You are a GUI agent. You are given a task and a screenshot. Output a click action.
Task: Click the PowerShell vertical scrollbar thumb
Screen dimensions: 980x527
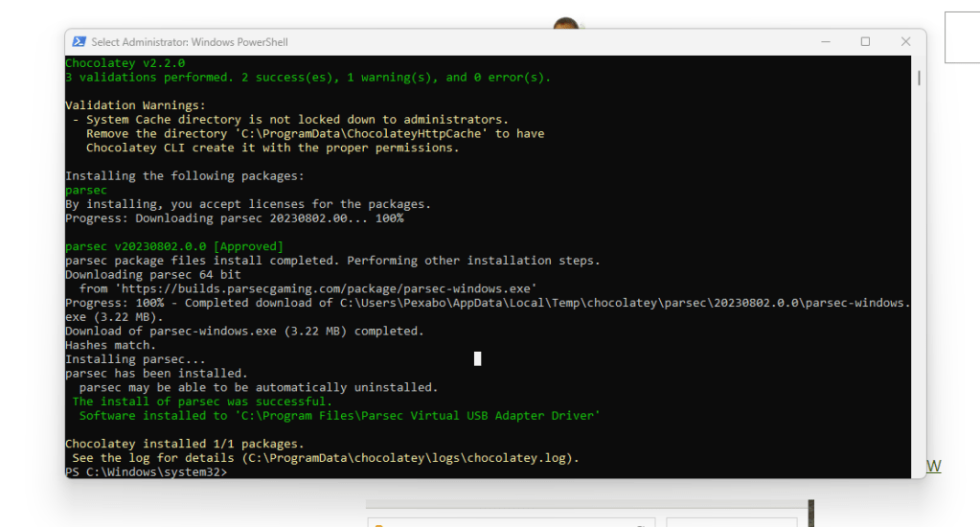919,79
